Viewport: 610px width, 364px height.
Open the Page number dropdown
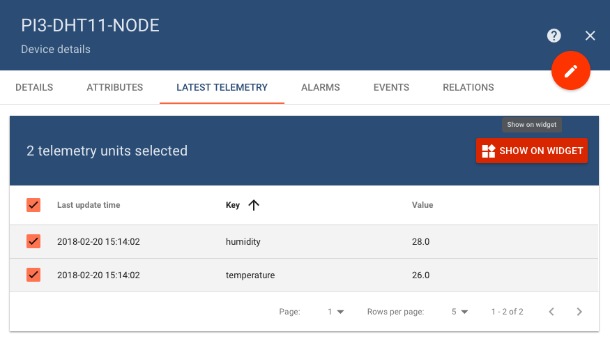click(x=336, y=312)
